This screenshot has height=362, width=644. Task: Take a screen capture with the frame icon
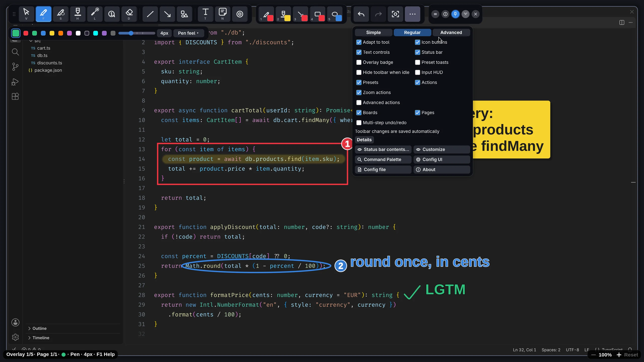click(395, 14)
